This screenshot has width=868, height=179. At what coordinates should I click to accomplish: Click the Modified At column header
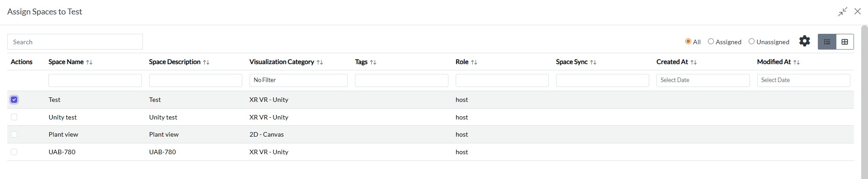click(x=774, y=62)
